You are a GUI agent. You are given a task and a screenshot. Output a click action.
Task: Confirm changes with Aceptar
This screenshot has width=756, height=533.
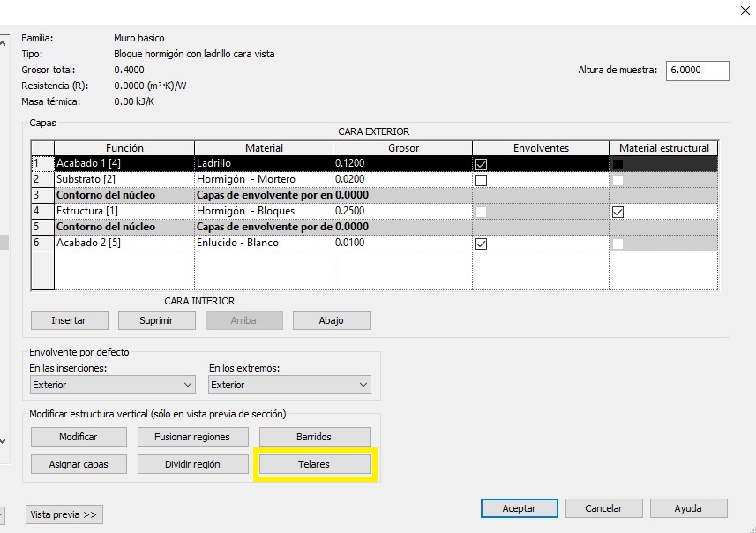519,508
